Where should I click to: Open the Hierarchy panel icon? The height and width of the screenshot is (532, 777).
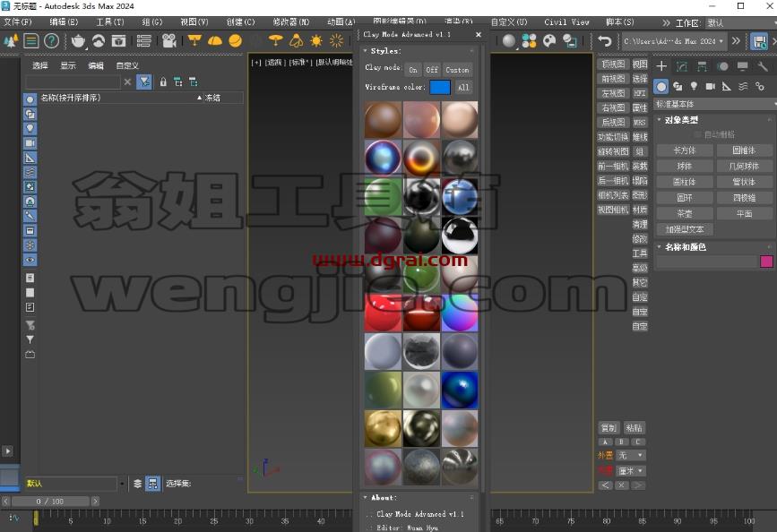tap(703, 66)
